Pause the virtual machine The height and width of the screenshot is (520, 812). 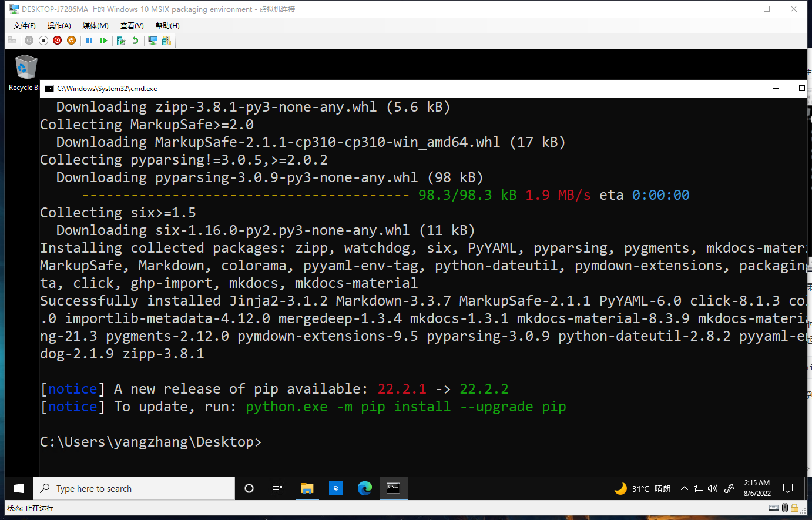pos(89,41)
